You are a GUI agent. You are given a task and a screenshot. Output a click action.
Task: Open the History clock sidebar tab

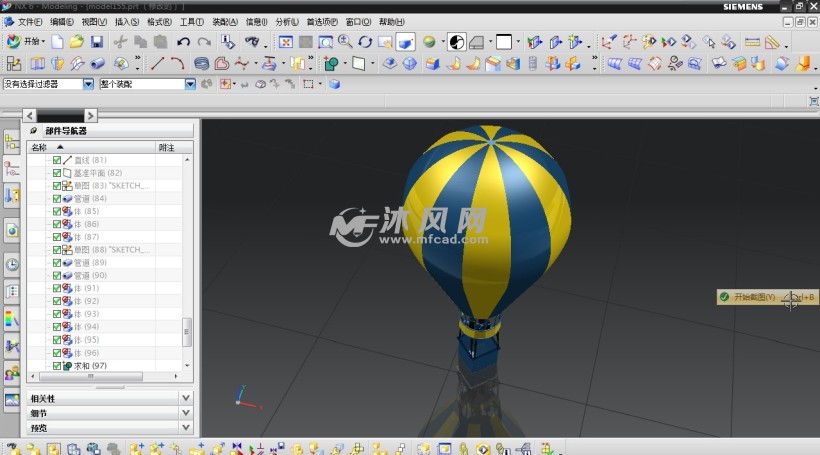click(x=12, y=265)
